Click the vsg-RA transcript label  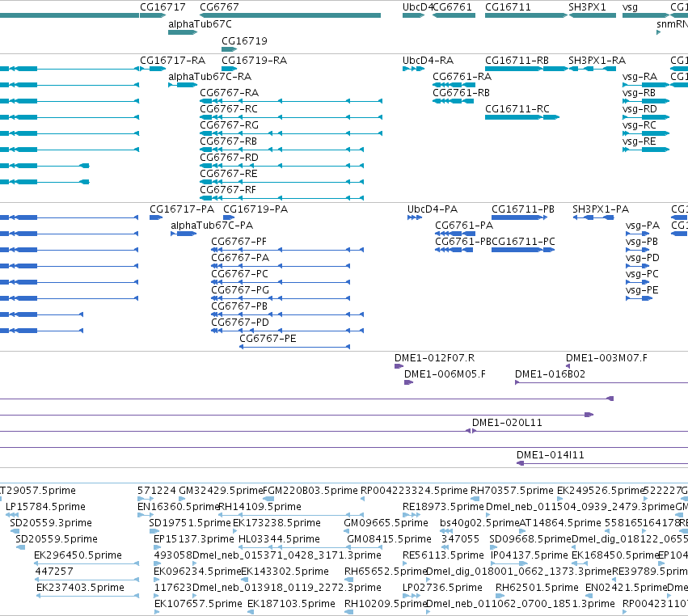coord(639,76)
